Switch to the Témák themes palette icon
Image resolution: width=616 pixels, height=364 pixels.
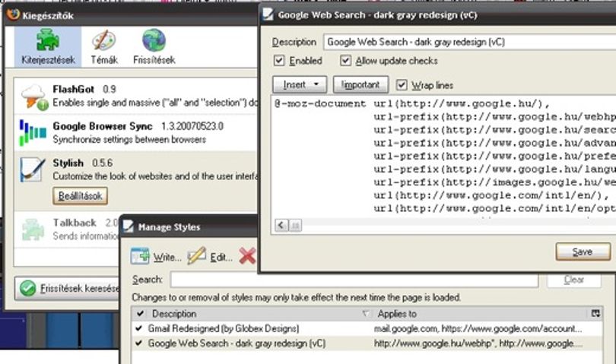[103, 40]
